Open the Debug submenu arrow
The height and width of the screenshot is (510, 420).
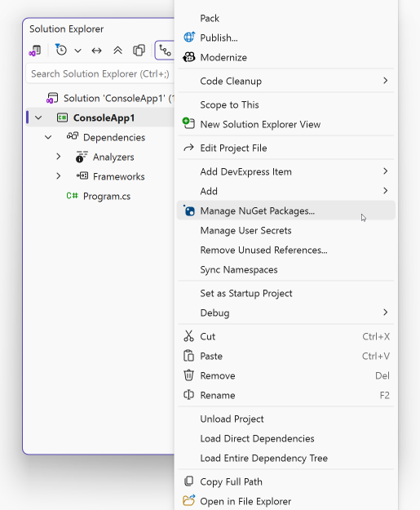click(386, 313)
